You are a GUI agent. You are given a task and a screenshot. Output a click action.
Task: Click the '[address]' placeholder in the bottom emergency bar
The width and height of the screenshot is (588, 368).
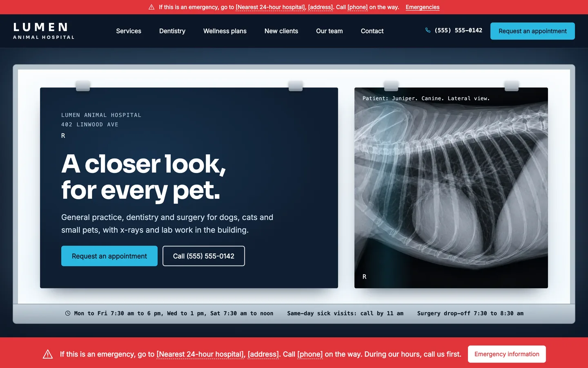pyautogui.click(x=263, y=354)
